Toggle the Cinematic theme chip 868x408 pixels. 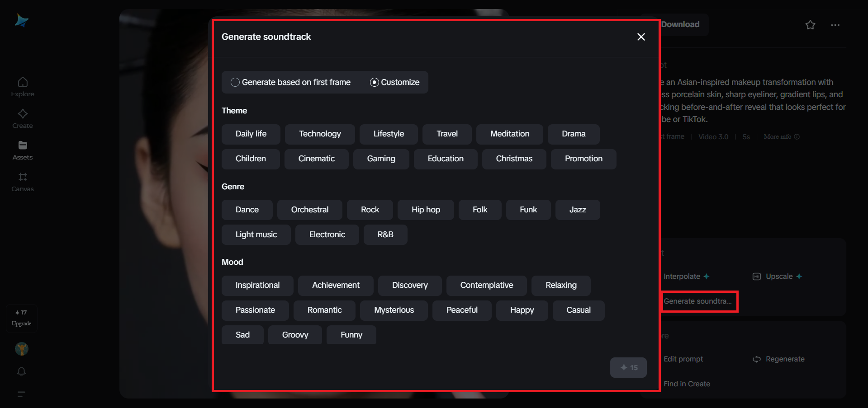click(316, 159)
